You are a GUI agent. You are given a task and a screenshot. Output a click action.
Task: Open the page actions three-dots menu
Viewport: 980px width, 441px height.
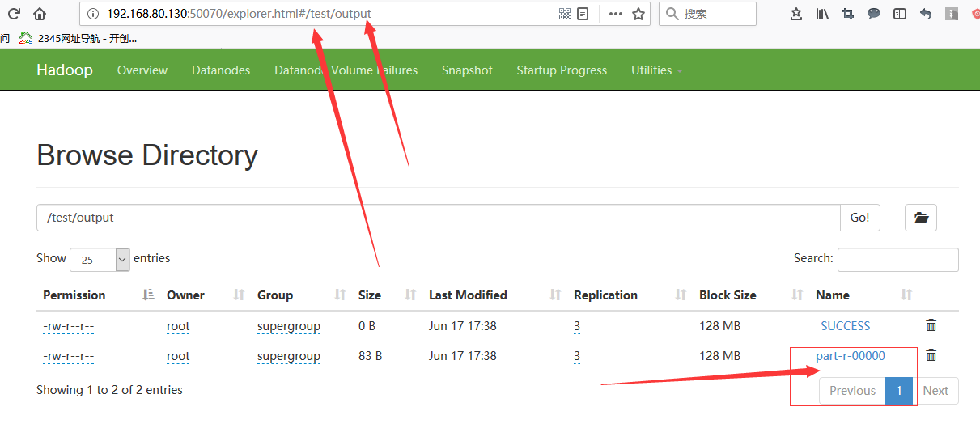pos(616,14)
